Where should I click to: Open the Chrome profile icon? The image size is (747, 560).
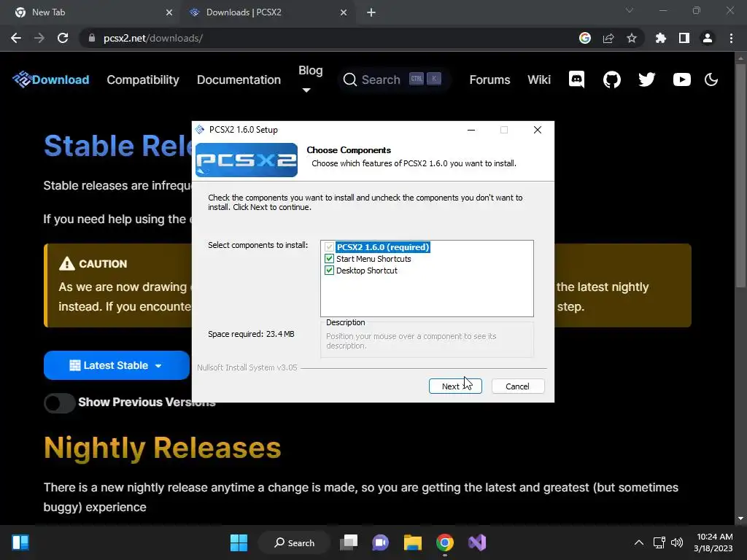click(x=708, y=38)
